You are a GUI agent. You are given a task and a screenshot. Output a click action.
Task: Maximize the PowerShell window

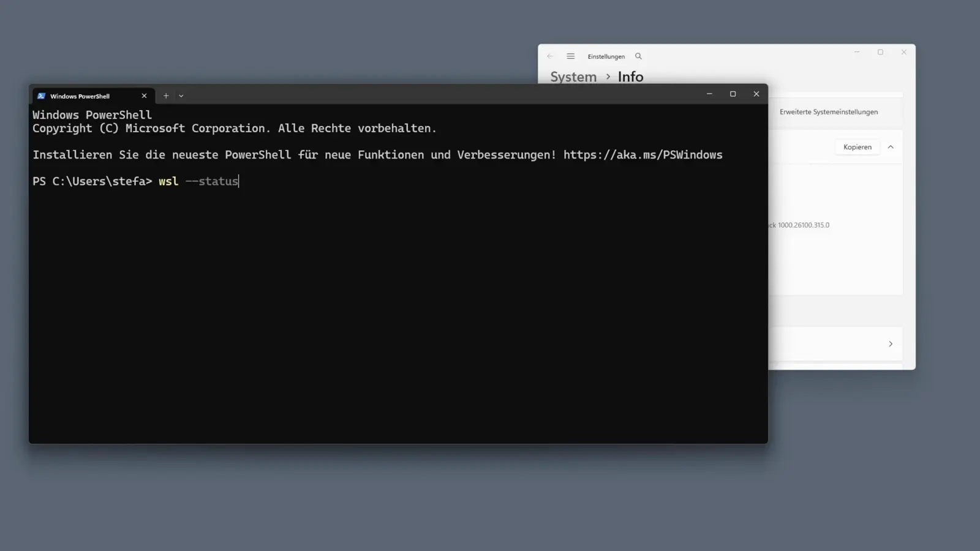(733, 94)
